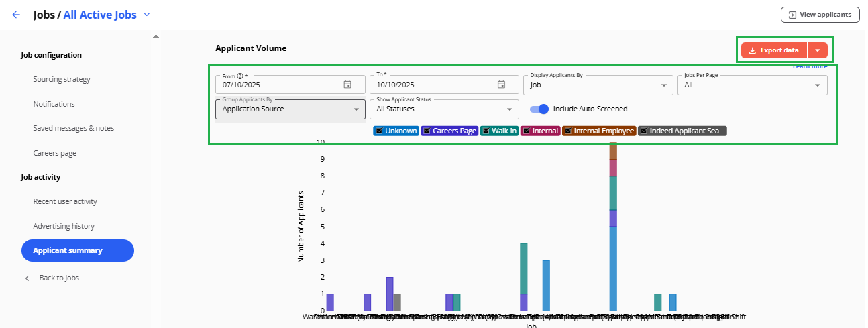Open Notifications in sidebar
Screen dimensions: 868x328
tap(54, 104)
